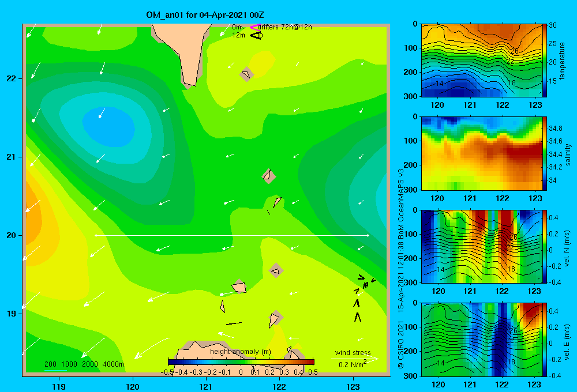Click the island just south of 21N
Screen dimensions: 577x392
[269, 176]
